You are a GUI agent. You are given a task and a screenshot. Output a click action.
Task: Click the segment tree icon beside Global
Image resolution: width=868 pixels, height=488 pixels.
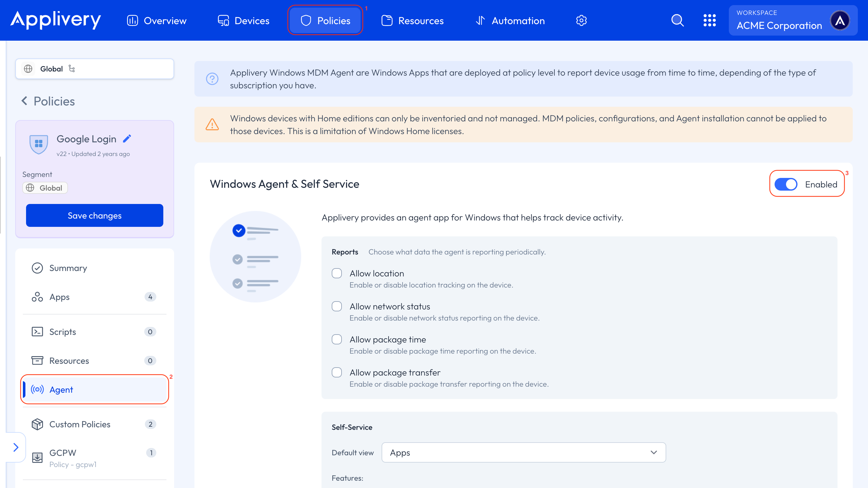pos(72,69)
